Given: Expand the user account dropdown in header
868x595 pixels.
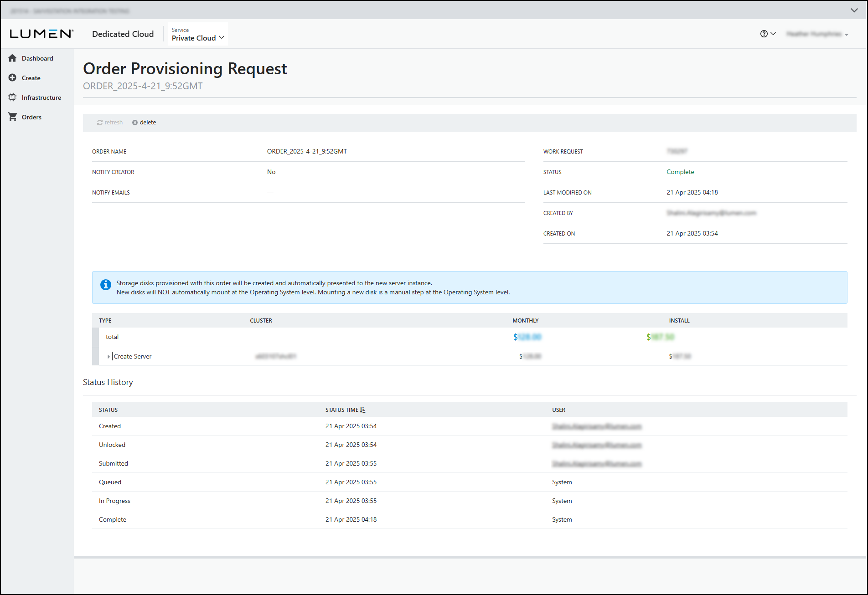Looking at the screenshot, I should click(817, 34).
